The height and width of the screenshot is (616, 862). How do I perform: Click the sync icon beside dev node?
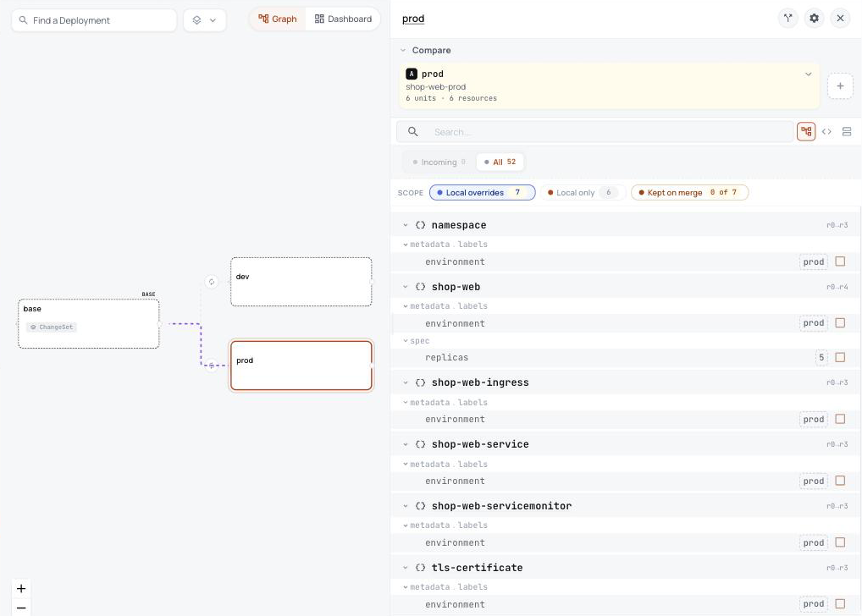212,282
